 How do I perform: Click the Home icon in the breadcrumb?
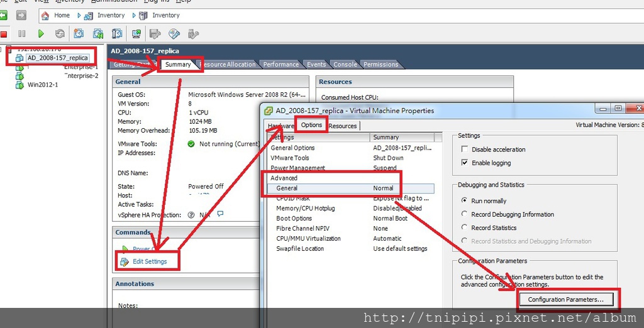click(x=45, y=15)
